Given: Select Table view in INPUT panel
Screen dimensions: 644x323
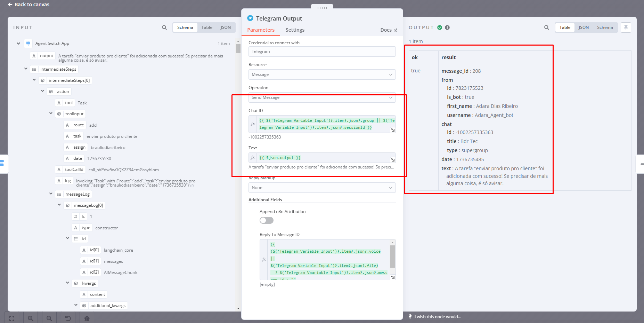Looking at the screenshot, I should pyautogui.click(x=207, y=27).
